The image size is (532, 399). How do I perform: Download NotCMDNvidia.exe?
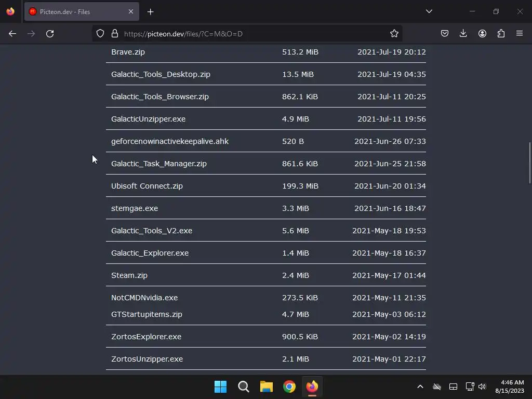coord(144,298)
